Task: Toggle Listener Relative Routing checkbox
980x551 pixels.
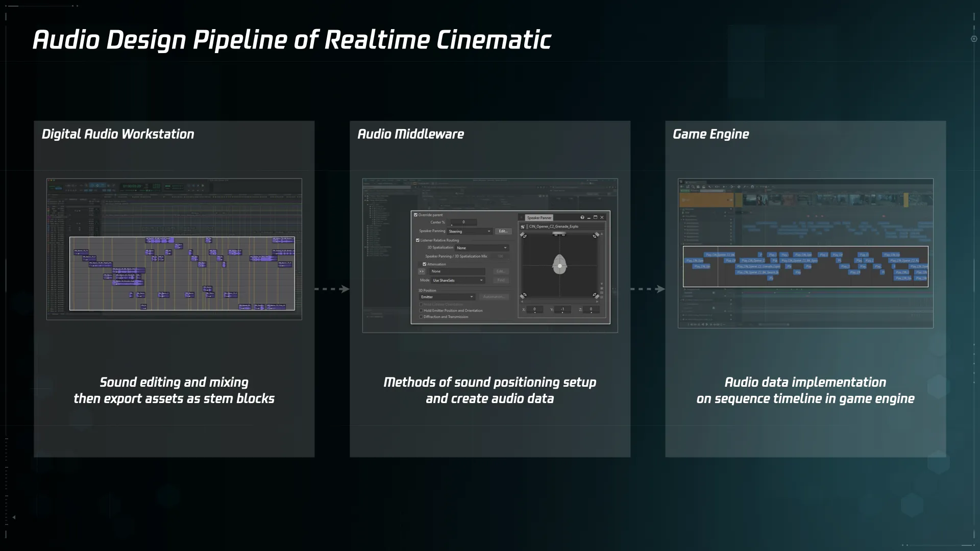Action: click(418, 240)
